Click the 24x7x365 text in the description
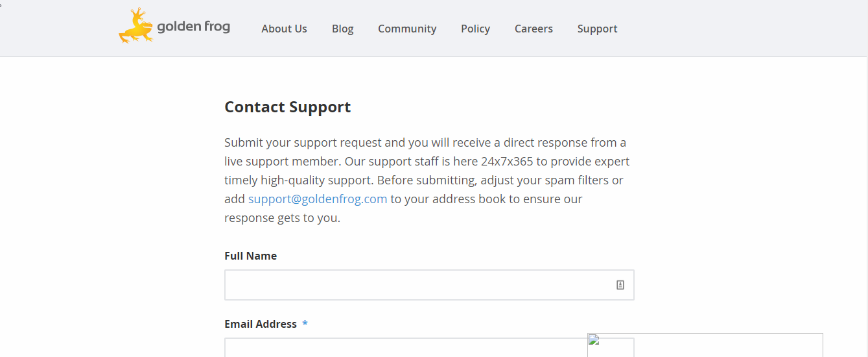This screenshot has height=357, width=868. (507, 161)
